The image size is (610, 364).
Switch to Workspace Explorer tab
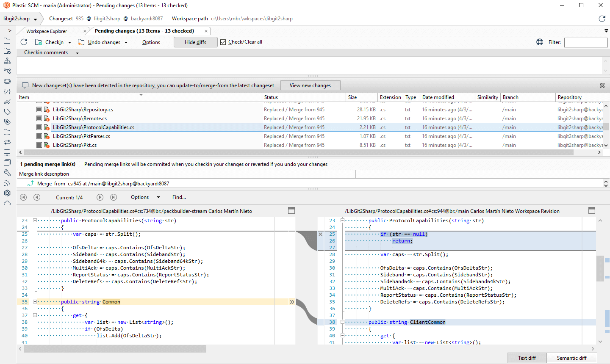pyautogui.click(x=47, y=31)
